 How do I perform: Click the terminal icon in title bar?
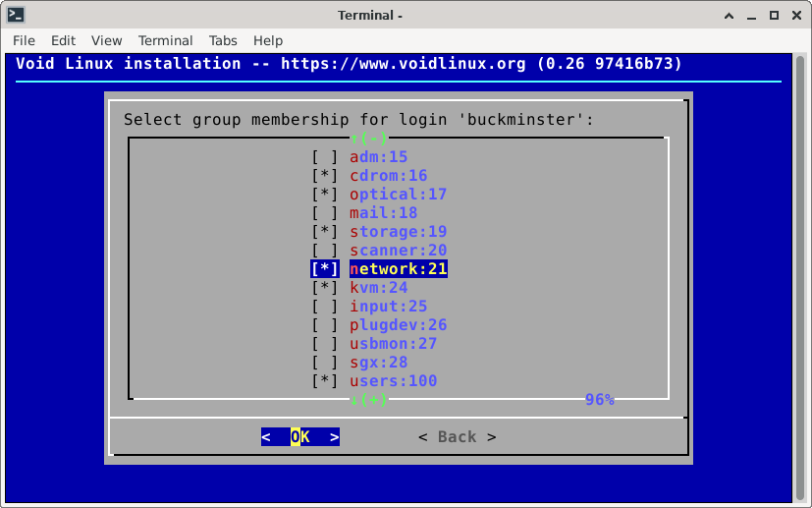(16, 15)
